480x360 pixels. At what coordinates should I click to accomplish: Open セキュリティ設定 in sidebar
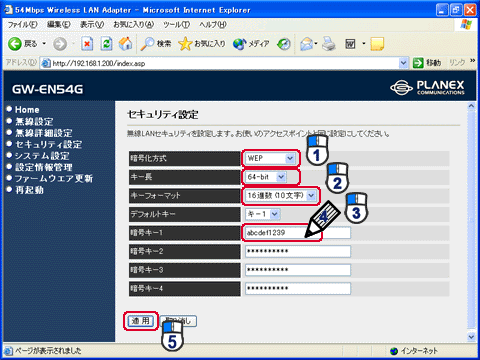49,144
